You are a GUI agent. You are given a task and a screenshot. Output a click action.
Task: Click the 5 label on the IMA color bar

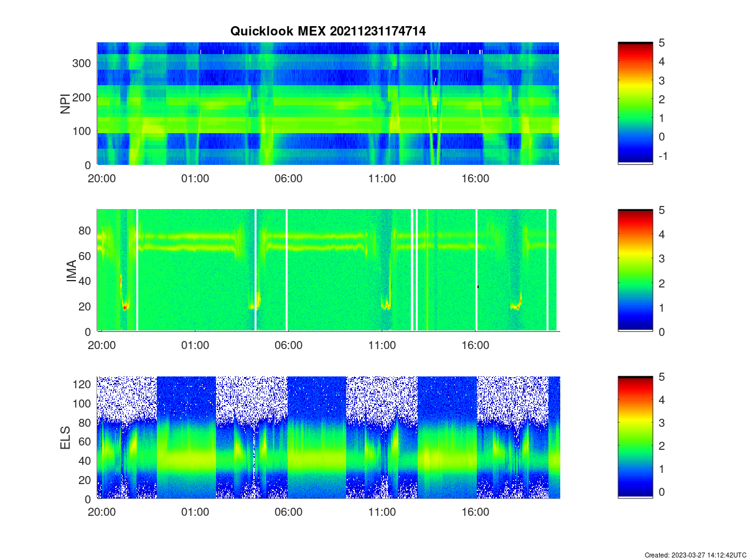click(662, 210)
